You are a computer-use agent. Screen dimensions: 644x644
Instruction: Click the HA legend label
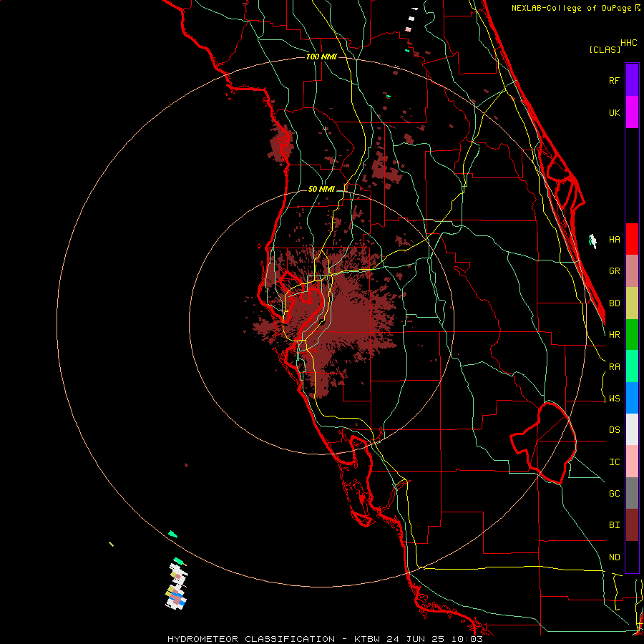point(614,240)
